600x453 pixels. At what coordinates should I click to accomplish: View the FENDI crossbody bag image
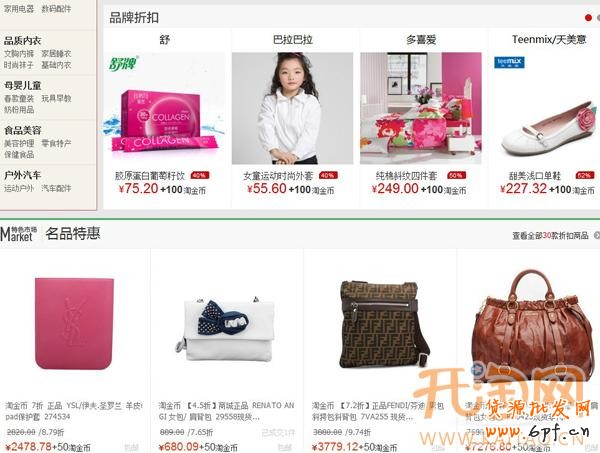(x=383, y=324)
